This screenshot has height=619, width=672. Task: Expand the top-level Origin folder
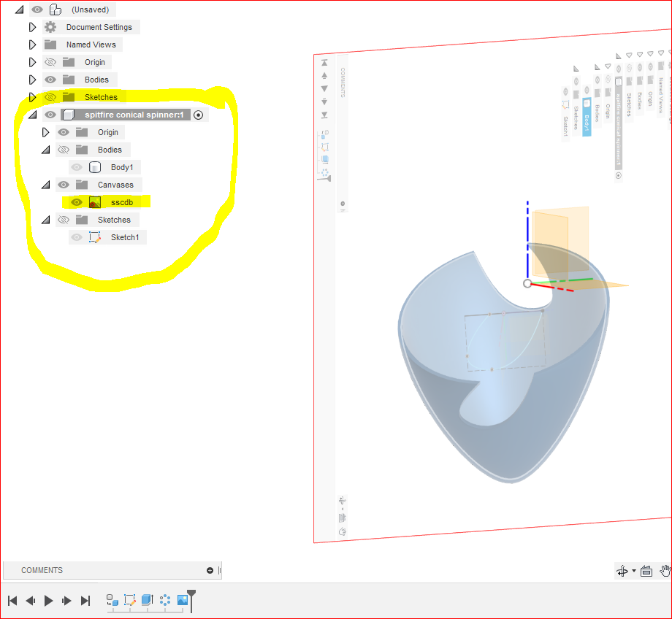32,62
